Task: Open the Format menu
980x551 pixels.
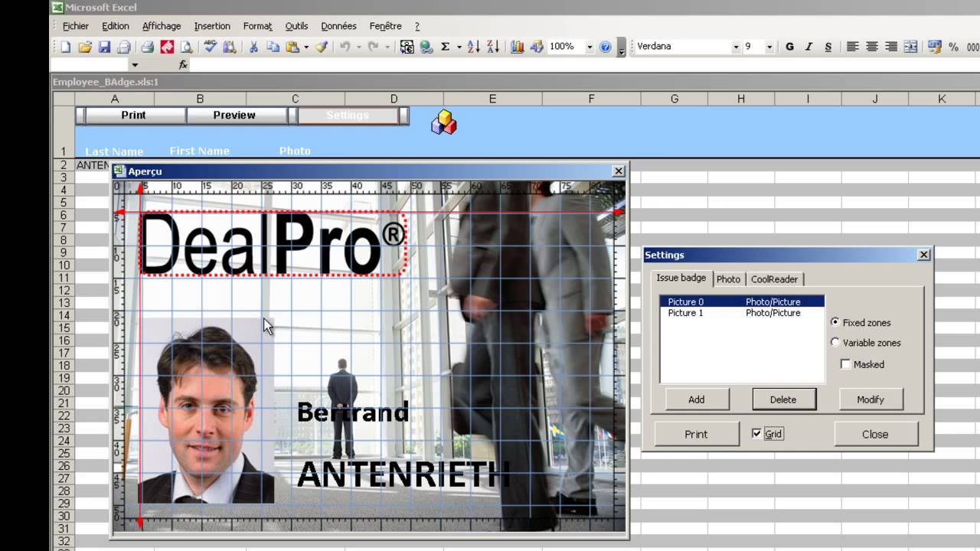Action: (257, 26)
